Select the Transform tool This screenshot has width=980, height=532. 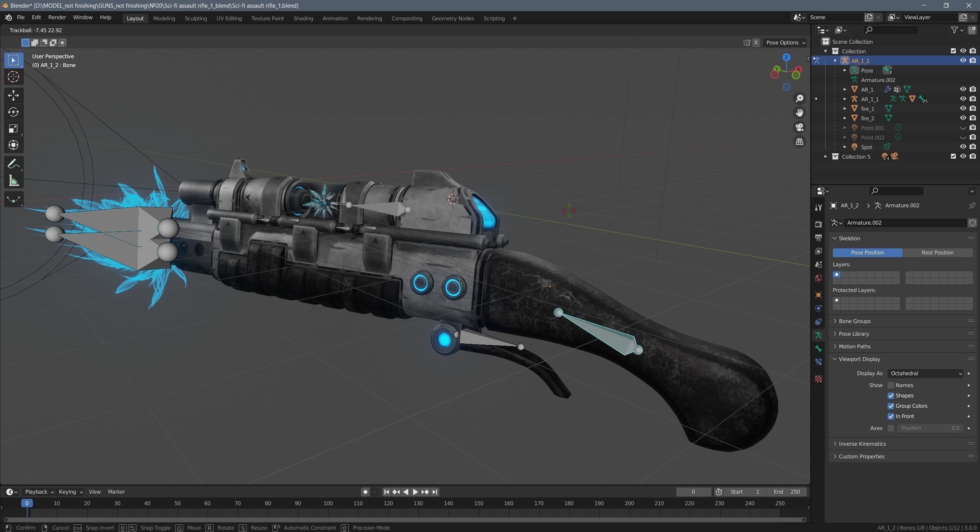pyautogui.click(x=13, y=145)
